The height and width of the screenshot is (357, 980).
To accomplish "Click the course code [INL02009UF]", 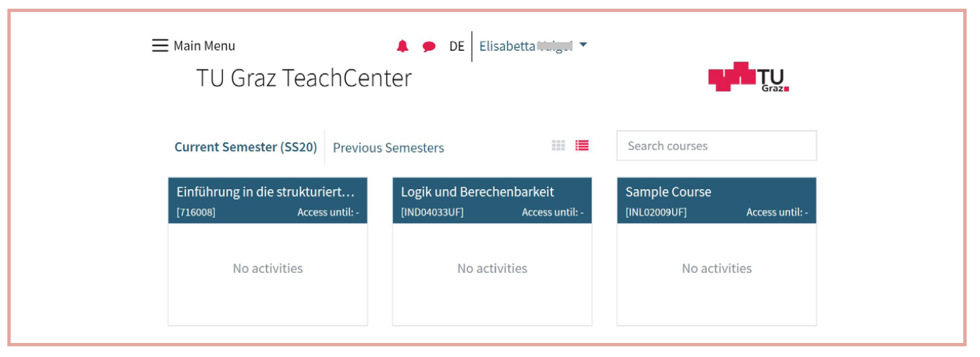I will [x=656, y=213].
